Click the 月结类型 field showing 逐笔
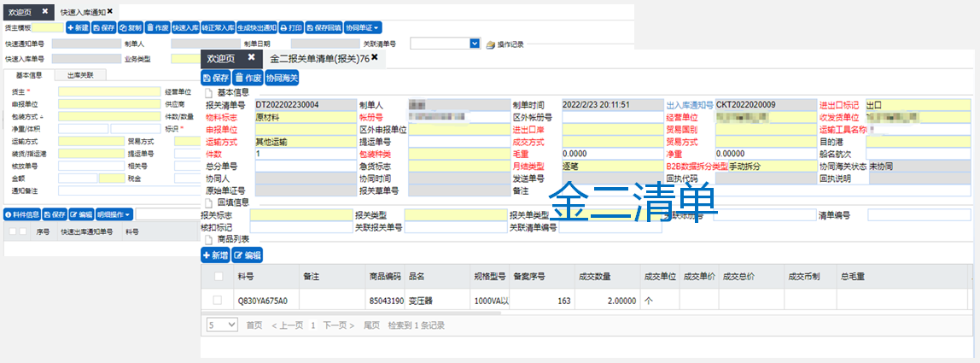 pos(612,166)
